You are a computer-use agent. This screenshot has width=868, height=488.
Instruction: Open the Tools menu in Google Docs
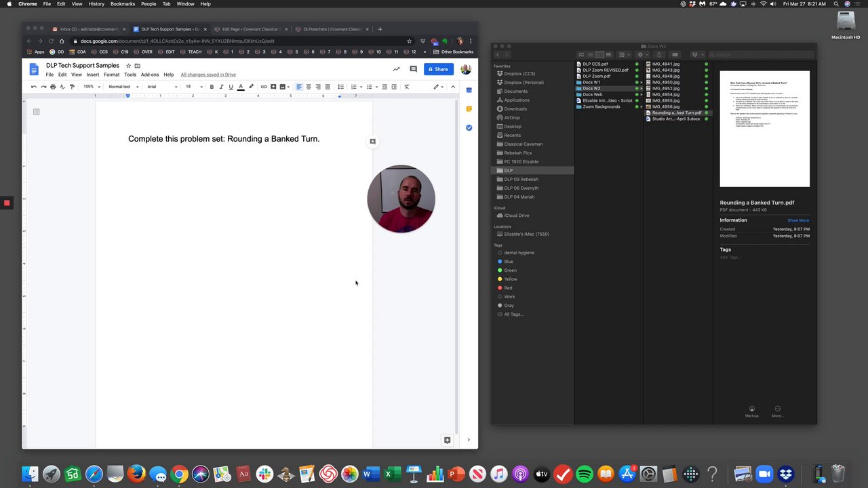130,75
